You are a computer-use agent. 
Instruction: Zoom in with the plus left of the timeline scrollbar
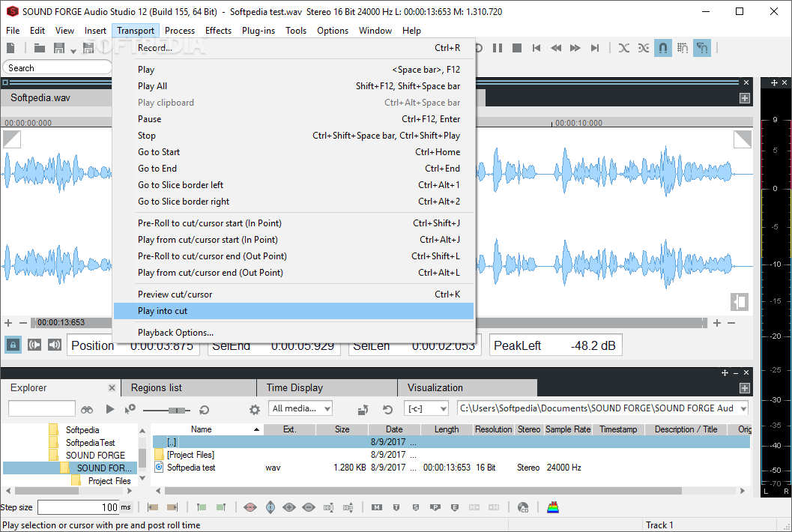pos(8,322)
